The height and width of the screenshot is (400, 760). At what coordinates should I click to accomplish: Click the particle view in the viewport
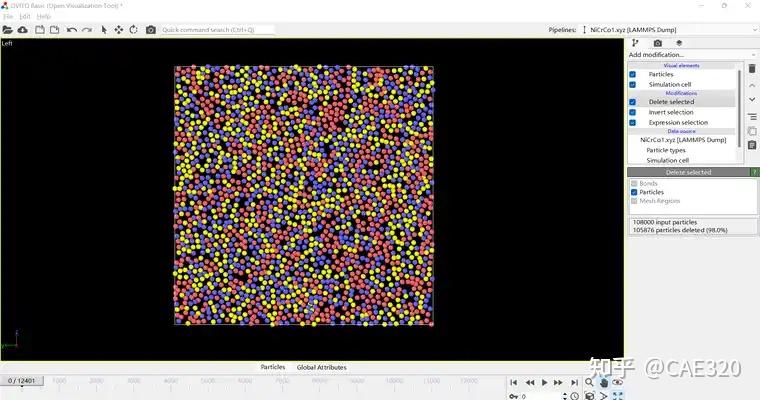click(304, 195)
